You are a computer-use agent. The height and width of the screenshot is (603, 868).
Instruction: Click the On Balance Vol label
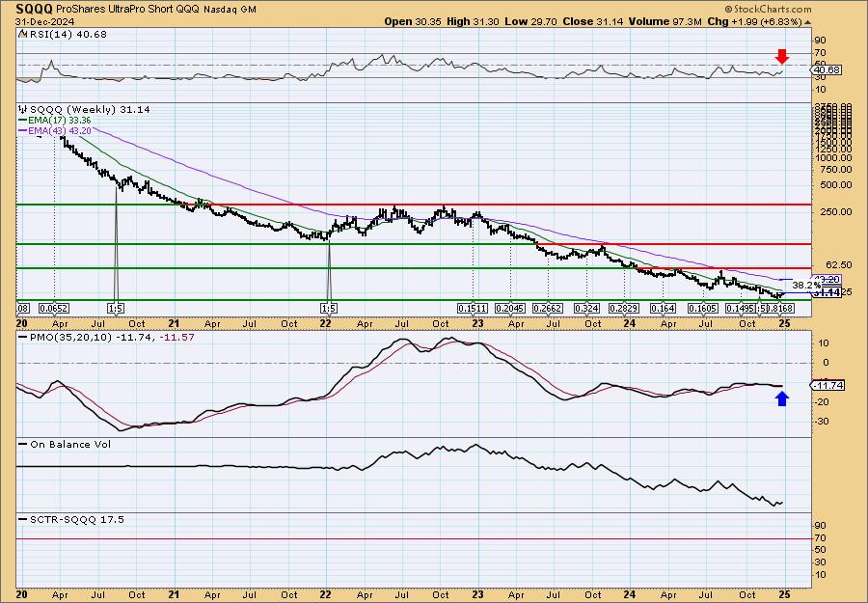(x=65, y=444)
